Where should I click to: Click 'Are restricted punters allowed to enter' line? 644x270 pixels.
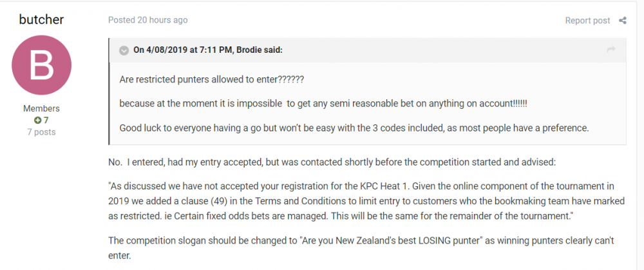tap(211, 79)
